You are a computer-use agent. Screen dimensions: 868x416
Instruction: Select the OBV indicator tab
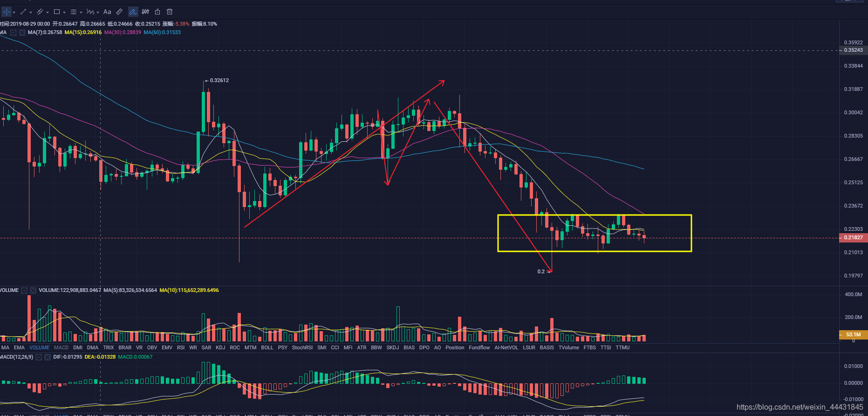(x=152, y=347)
